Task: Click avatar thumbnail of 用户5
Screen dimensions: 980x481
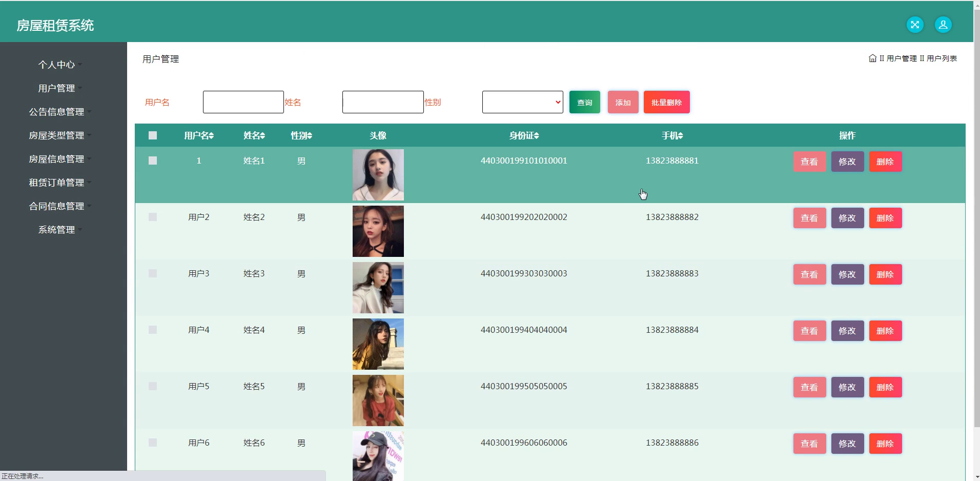Action: (378, 400)
